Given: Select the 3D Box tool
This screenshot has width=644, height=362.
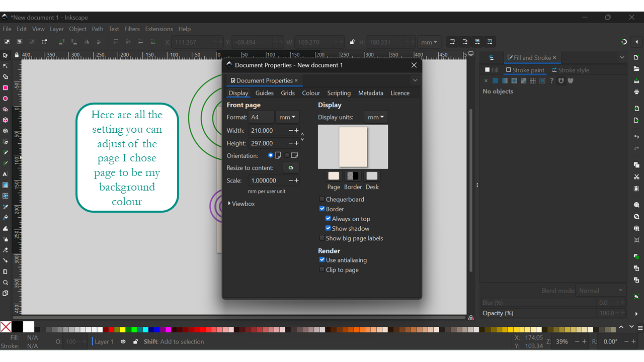Looking at the screenshot, I should (x=6, y=120).
